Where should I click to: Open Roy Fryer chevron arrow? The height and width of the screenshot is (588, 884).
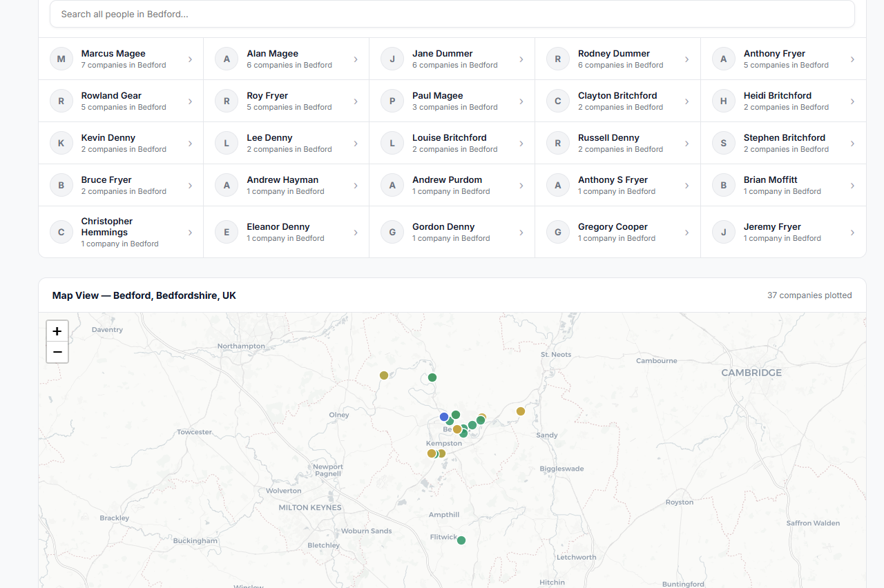[x=356, y=101]
